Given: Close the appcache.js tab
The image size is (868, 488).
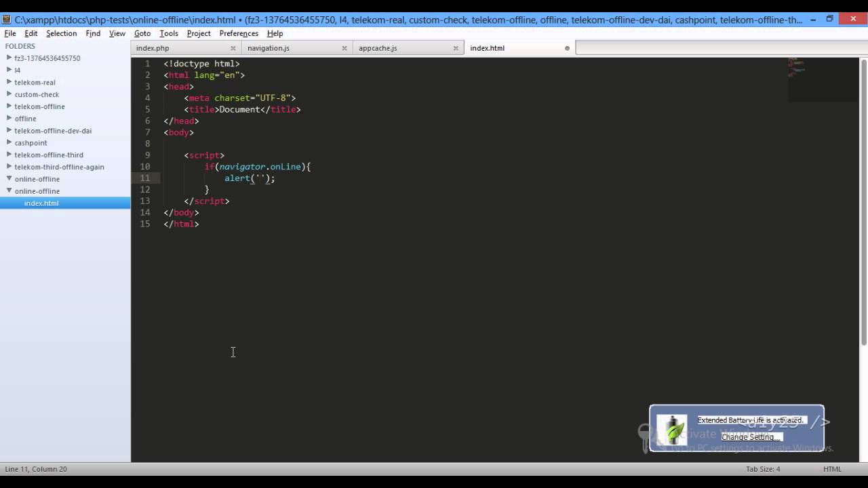Looking at the screenshot, I should (456, 48).
